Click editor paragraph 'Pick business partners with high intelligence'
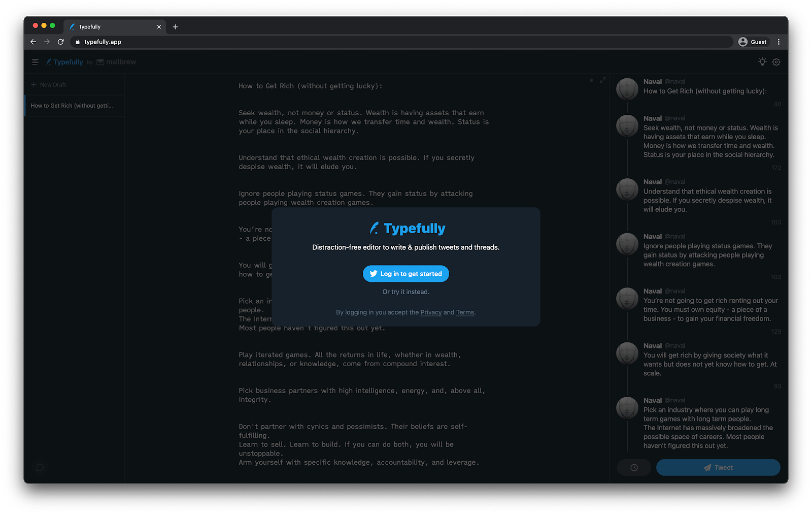 pos(362,395)
